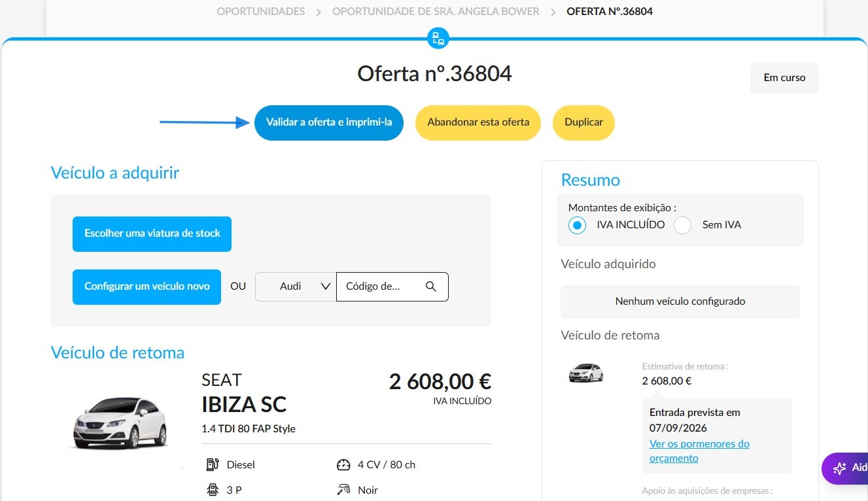Click the magnifier search icon in code field
The image size is (868, 501).
(430, 286)
